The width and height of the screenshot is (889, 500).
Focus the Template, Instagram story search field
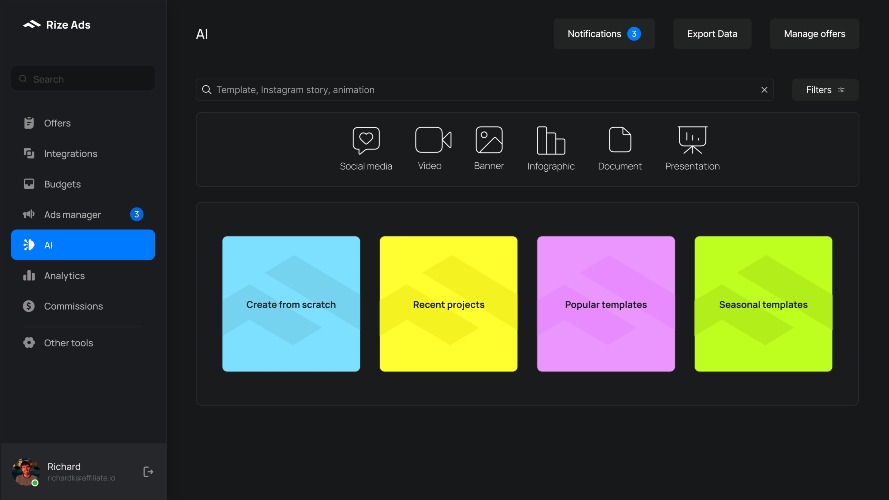coord(485,90)
